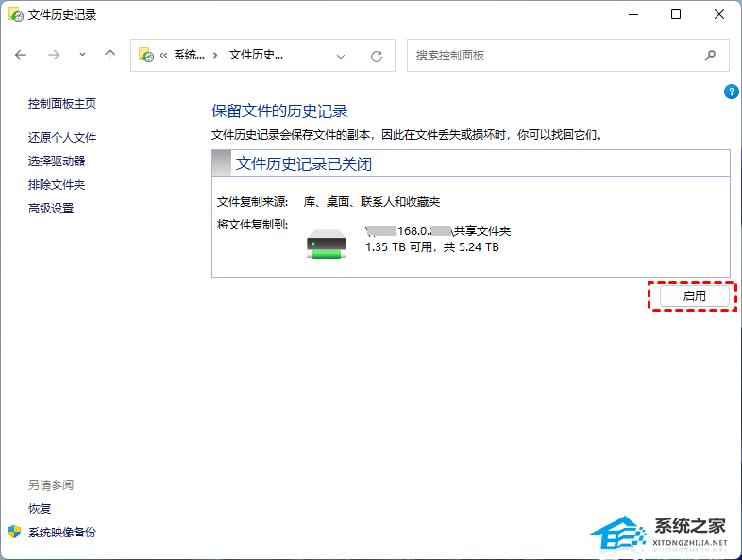The image size is (742, 560).
Task: Open 还原个人文件 link
Action: (62, 137)
